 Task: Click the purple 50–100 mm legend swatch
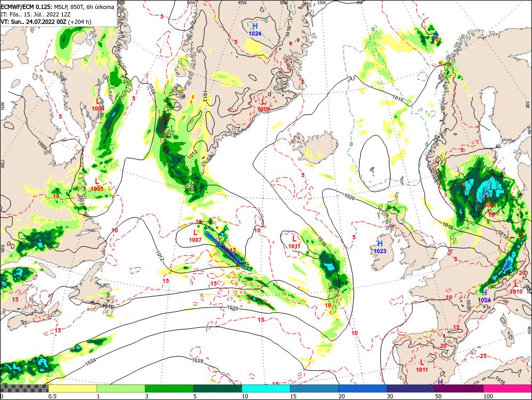[x=459, y=388]
